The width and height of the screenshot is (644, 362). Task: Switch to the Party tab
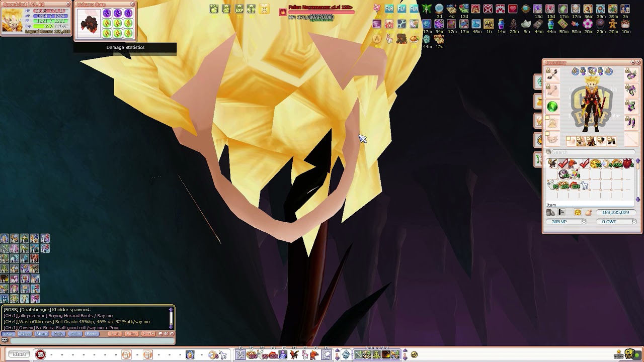[59, 334]
